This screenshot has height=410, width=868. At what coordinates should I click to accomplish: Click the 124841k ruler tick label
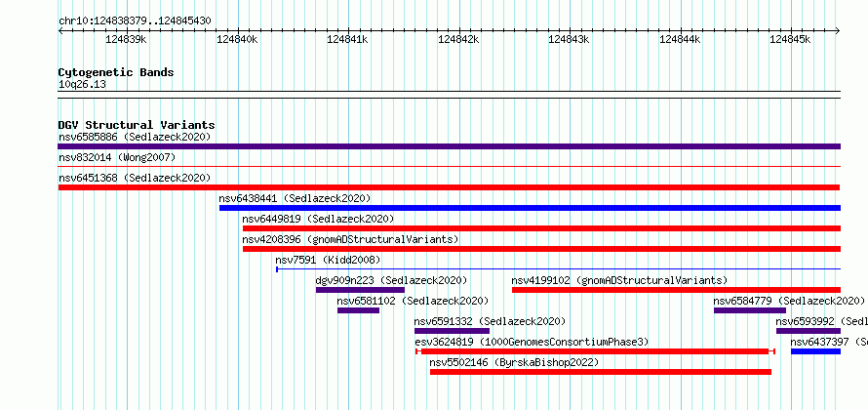pyautogui.click(x=347, y=39)
